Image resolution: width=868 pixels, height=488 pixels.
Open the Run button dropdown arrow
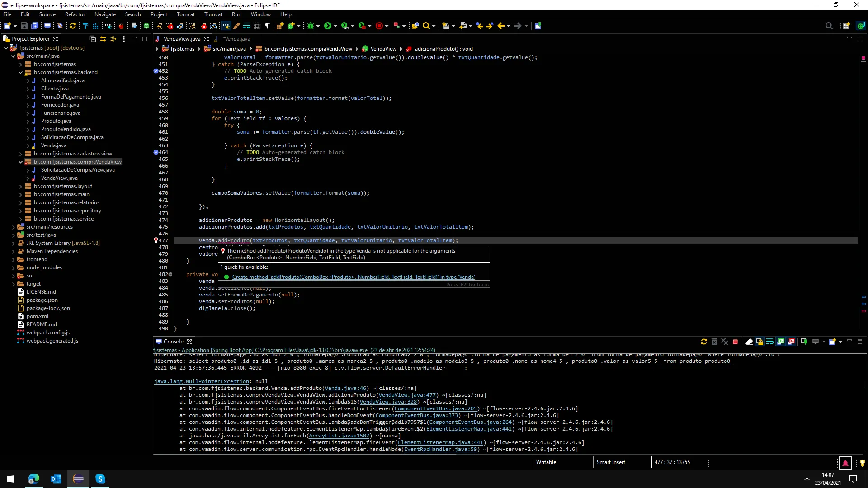pos(335,26)
